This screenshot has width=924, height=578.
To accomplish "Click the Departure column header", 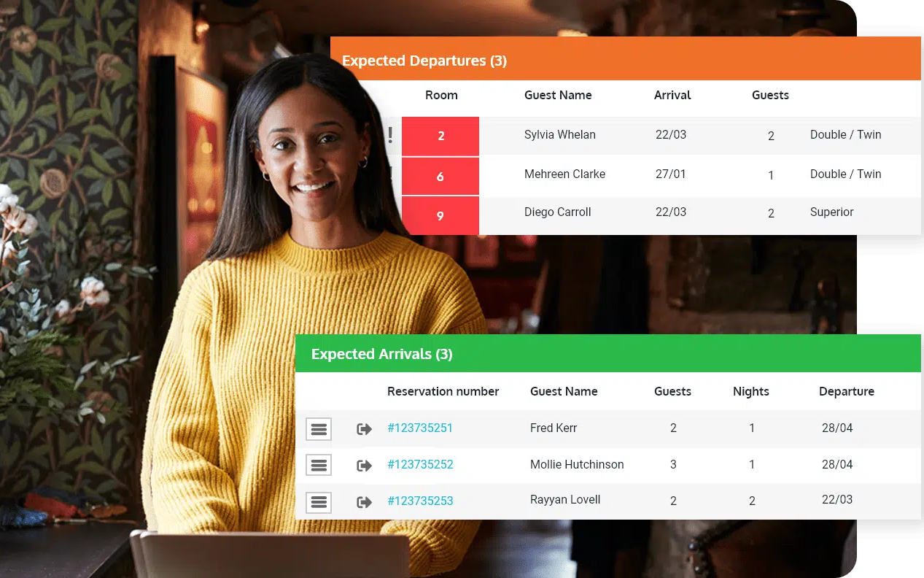I will [847, 391].
